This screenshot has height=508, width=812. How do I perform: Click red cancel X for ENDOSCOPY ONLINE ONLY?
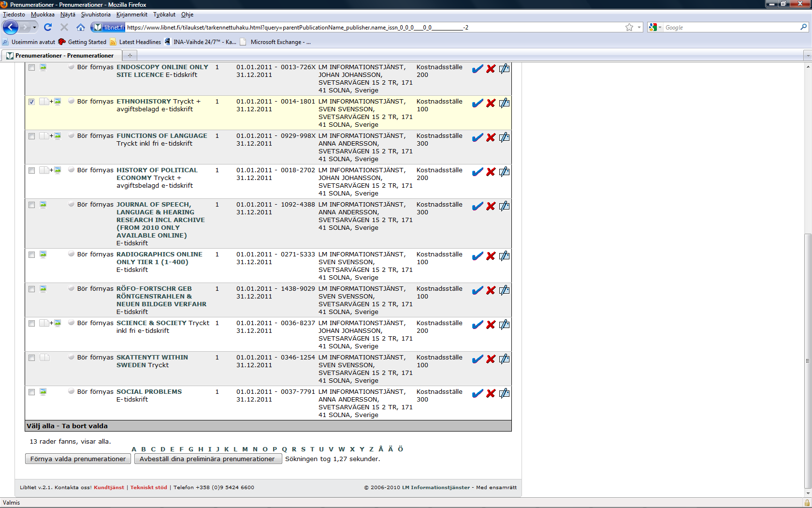tap(491, 69)
